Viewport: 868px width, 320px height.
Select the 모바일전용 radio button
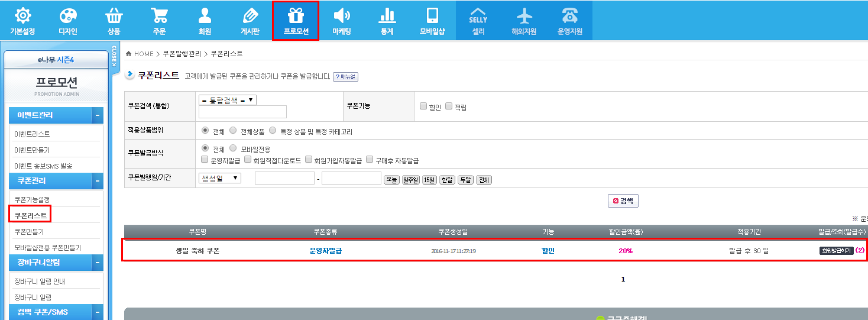click(233, 148)
